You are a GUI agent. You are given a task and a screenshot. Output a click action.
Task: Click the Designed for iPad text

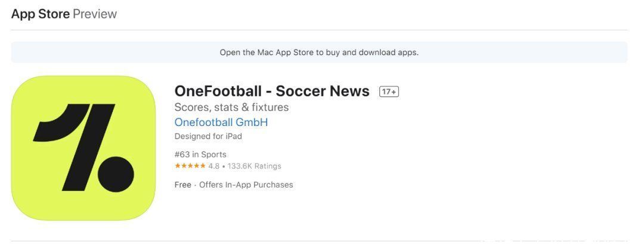208,136
